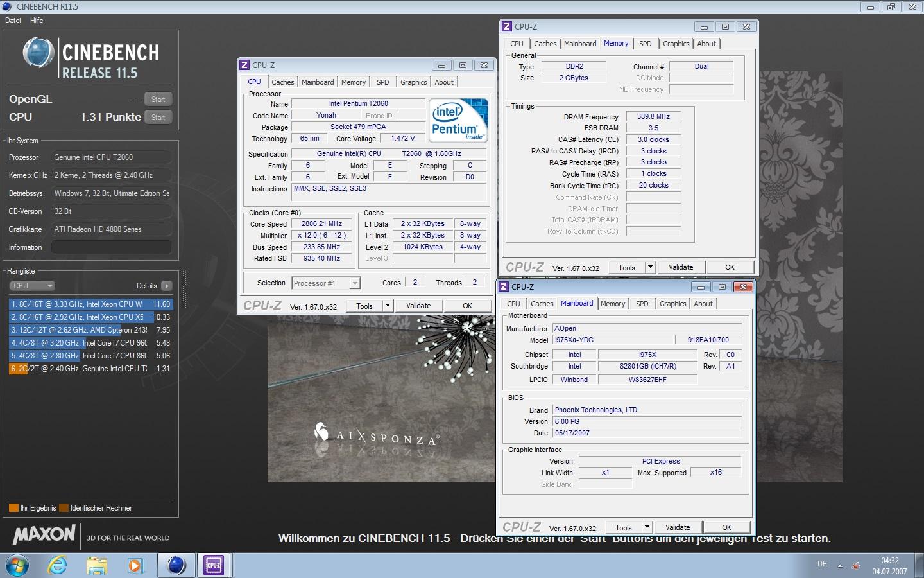This screenshot has height=578, width=924.
Task: Click the MAXON logo
Action: pos(44,534)
